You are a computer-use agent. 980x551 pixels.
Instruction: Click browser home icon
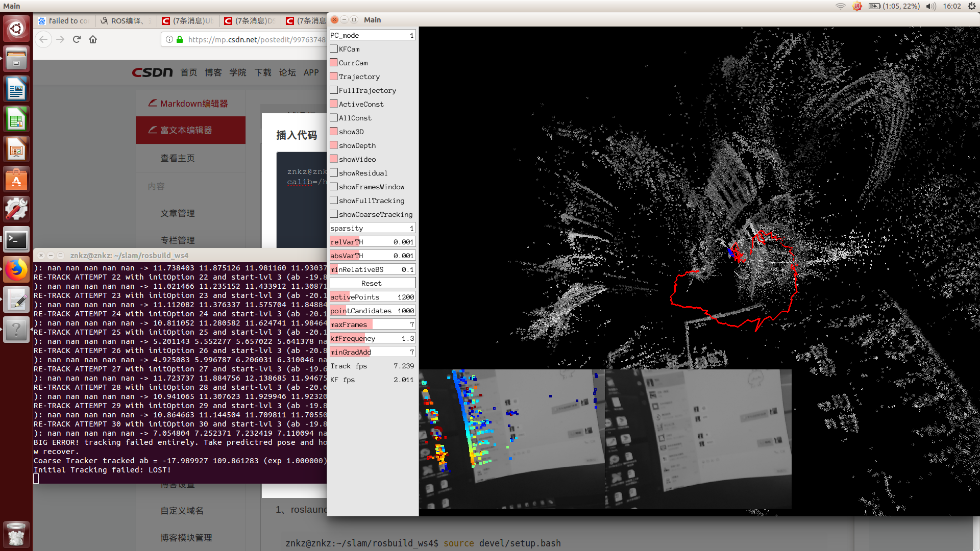tap(93, 39)
